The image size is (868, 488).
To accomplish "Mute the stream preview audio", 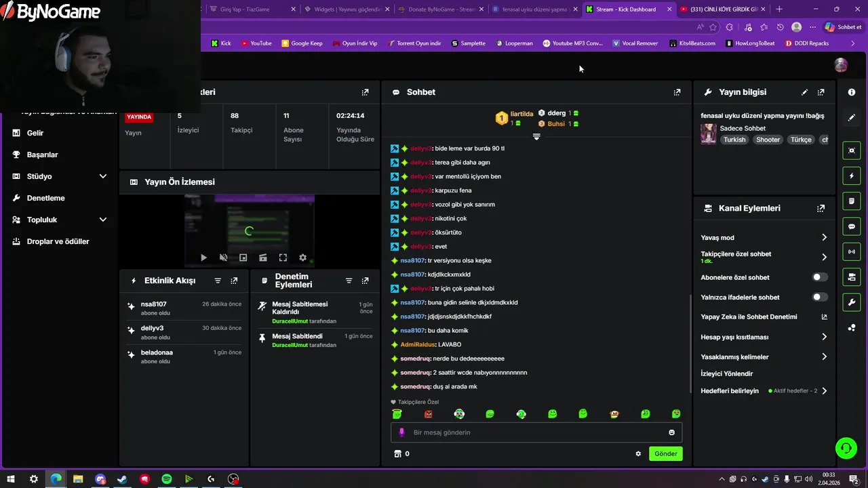I will (x=224, y=258).
